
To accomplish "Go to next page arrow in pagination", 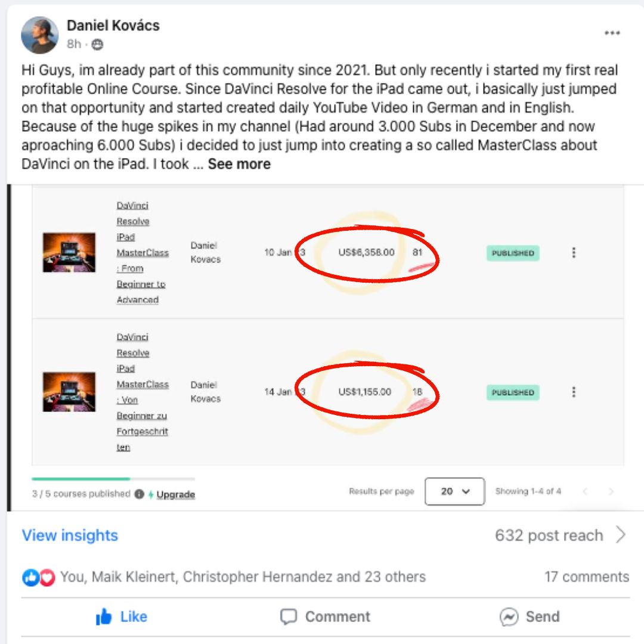I will pyautogui.click(x=611, y=491).
